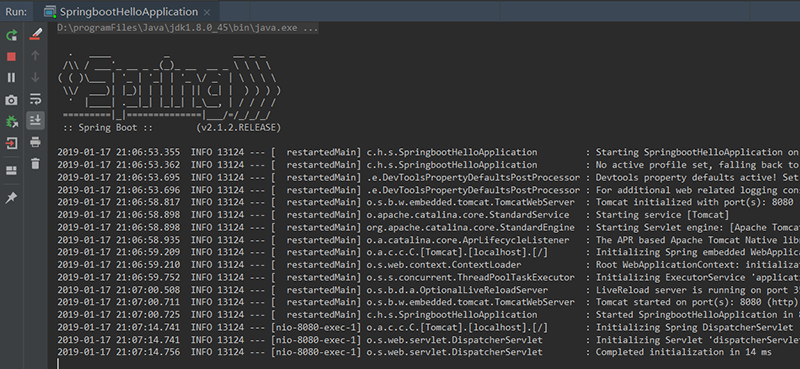Select the 'Root WebApplicationContext' log line

click(428, 265)
